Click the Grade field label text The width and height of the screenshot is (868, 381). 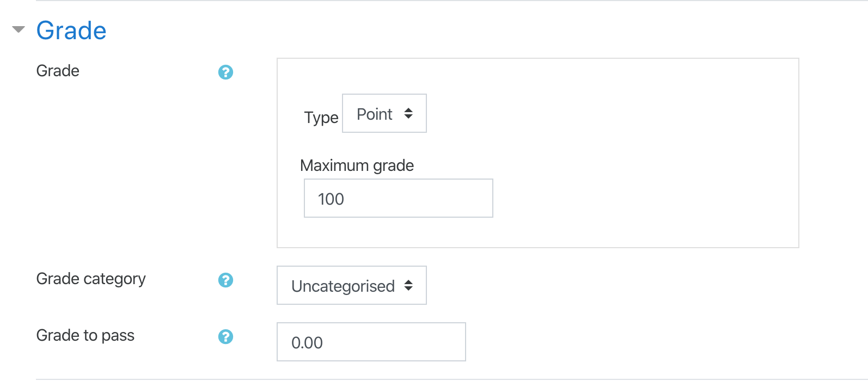click(58, 71)
